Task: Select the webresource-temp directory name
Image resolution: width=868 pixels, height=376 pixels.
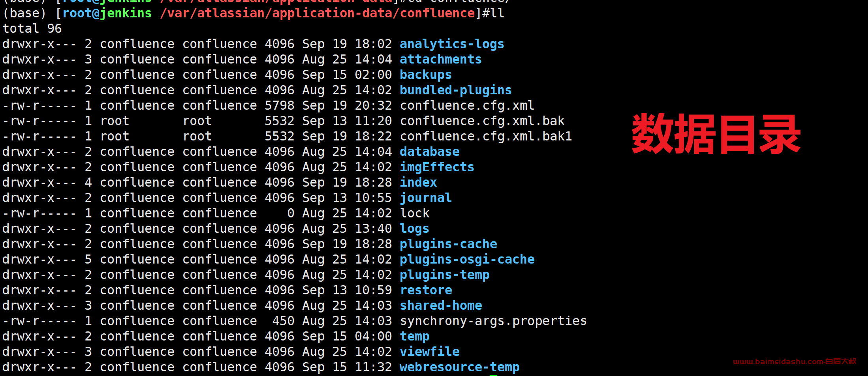Action: click(x=460, y=367)
